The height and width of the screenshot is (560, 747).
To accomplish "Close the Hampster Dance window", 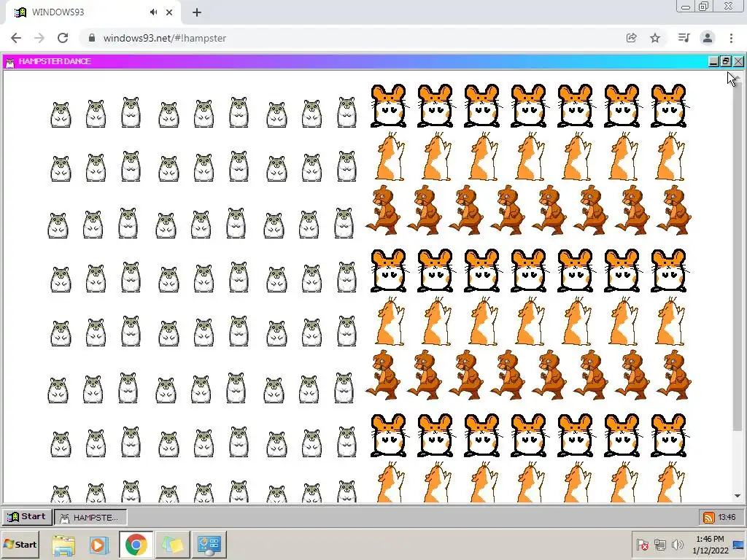I will coord(738,61).
